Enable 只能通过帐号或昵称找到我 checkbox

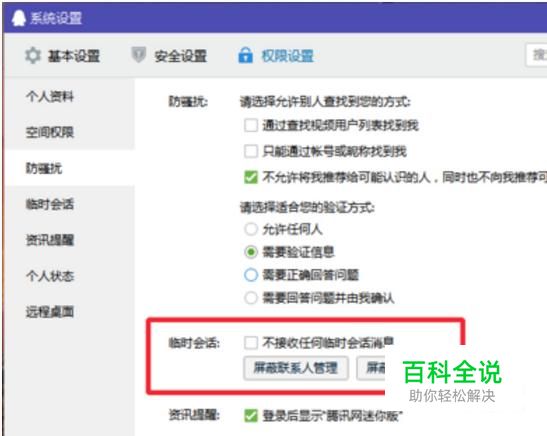(251, 151)
